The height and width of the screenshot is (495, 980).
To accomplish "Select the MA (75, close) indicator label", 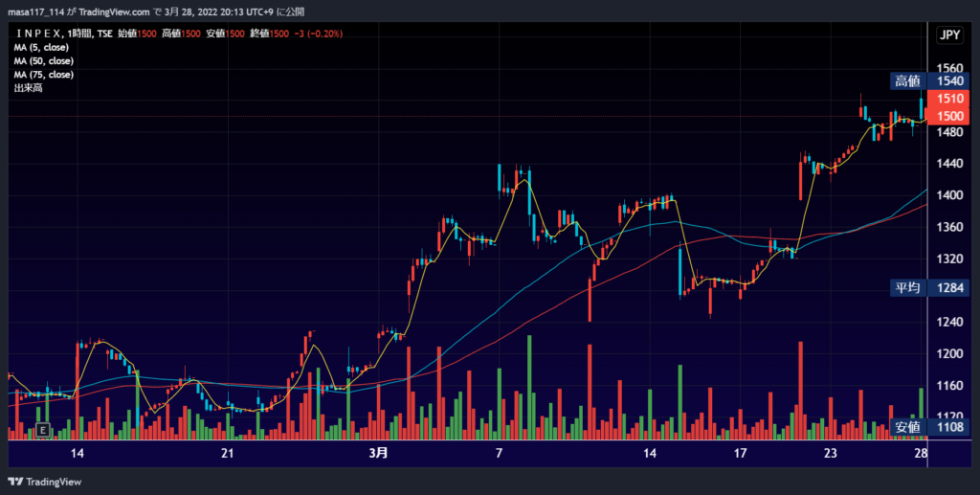I will 44,75.
